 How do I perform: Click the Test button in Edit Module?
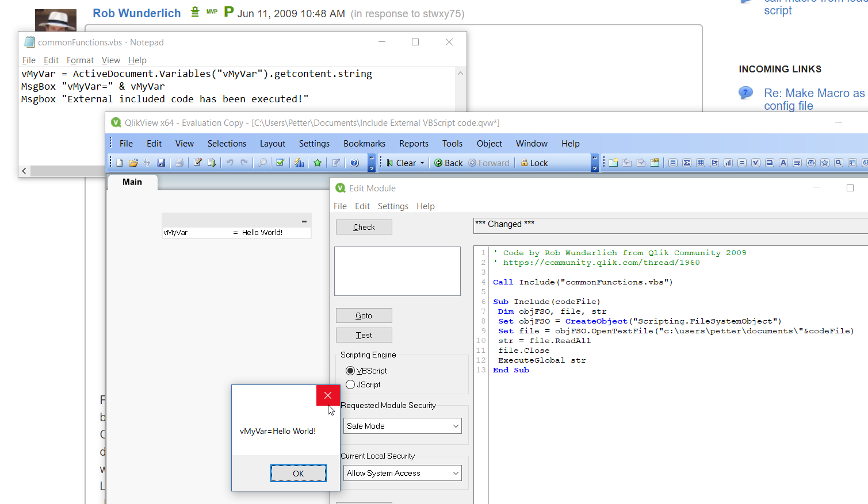pyautogui.click(x=364, y=335)
